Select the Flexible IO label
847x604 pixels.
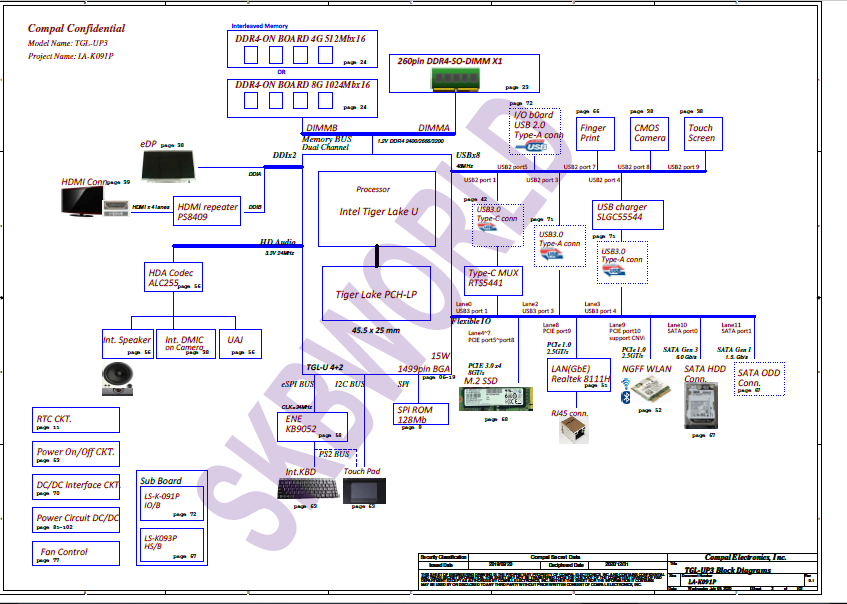(471, 321)
